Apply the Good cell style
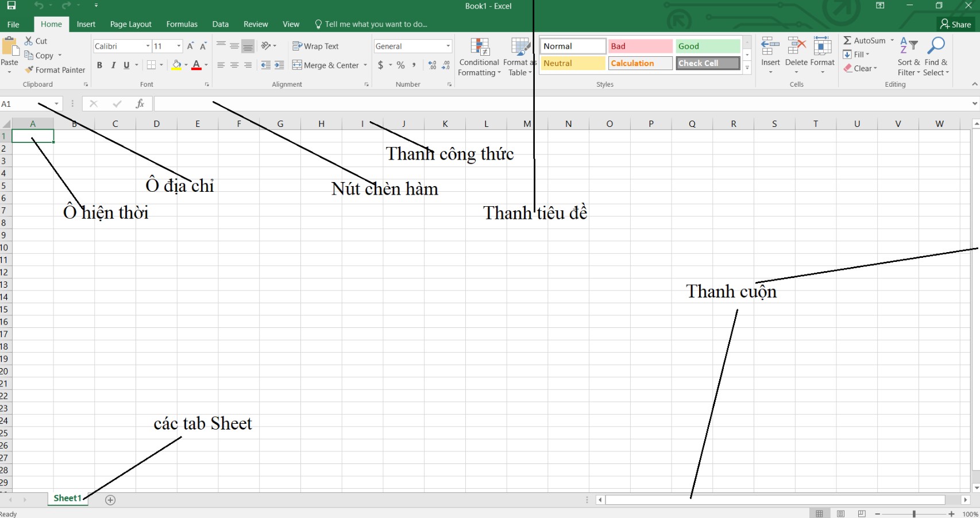The height and width of the screenshot is (518, 980). pos(707,47)
